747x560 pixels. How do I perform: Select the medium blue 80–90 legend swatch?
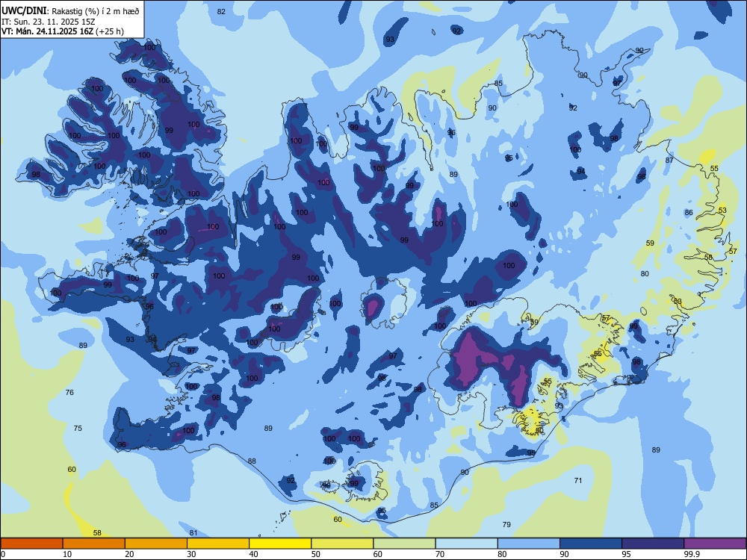point(529,544)
